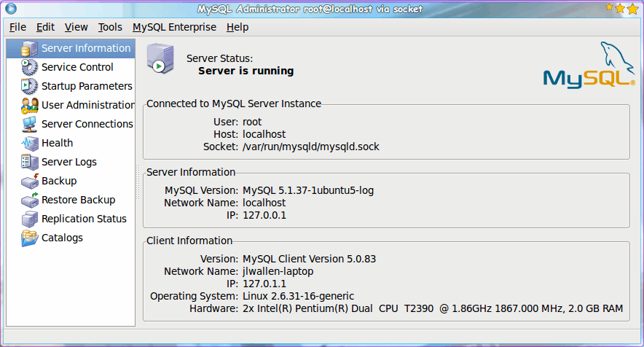
Task: Click the Restore Backup icon
Action: coord(30,200)
